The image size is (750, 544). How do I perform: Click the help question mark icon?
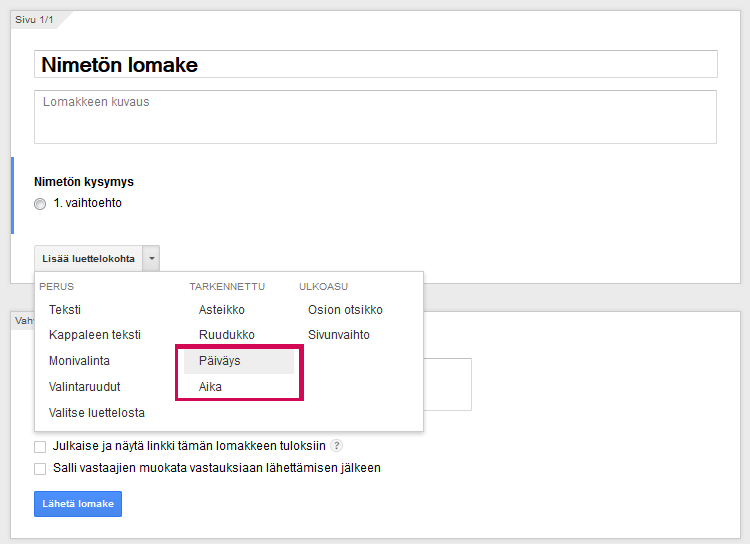337,446
